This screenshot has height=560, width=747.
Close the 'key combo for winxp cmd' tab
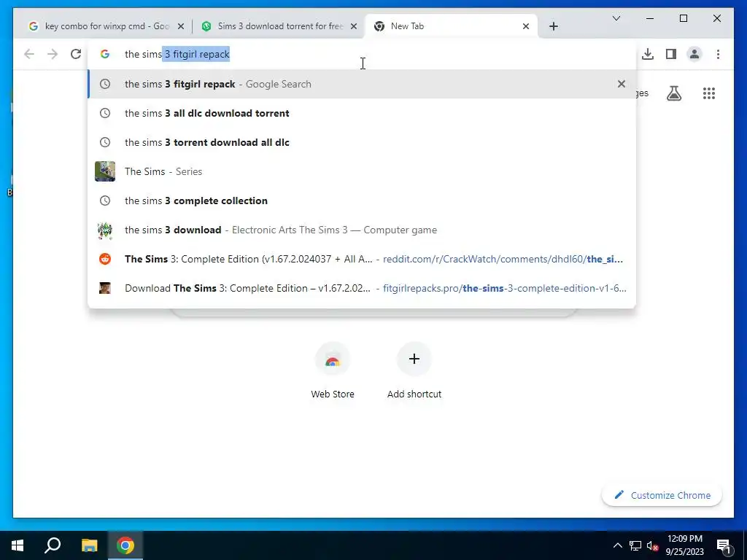[x=181, y=26]
